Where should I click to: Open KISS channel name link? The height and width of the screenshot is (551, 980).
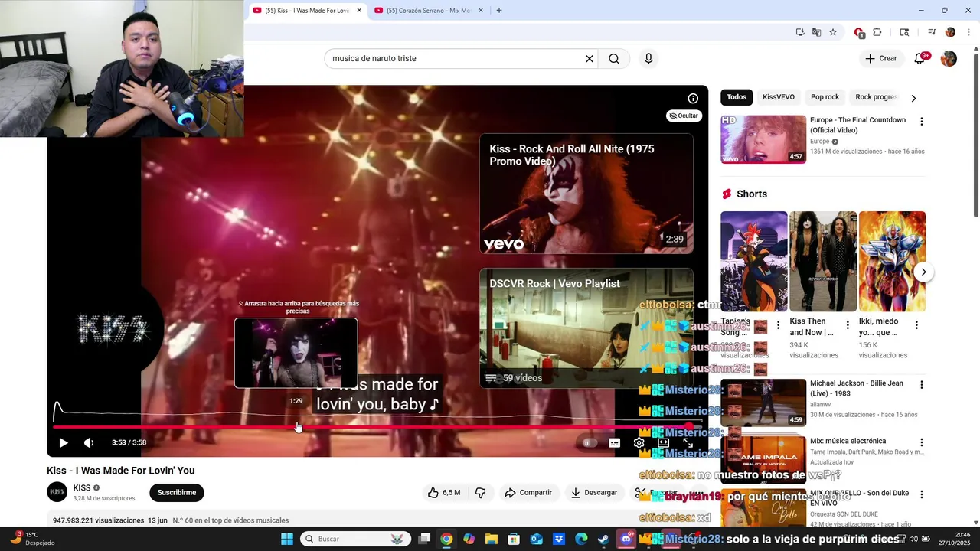(x=82, y=487)
